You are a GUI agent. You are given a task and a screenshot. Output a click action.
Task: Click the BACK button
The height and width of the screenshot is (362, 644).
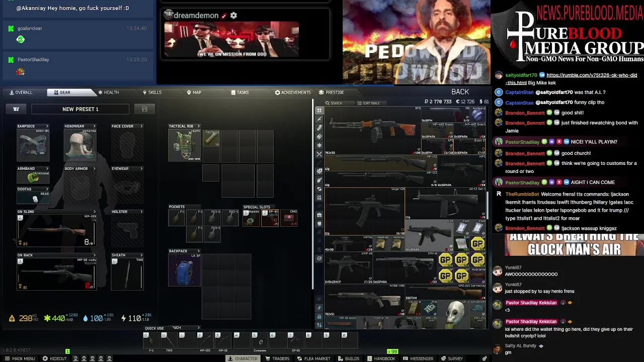pos(460,92)
